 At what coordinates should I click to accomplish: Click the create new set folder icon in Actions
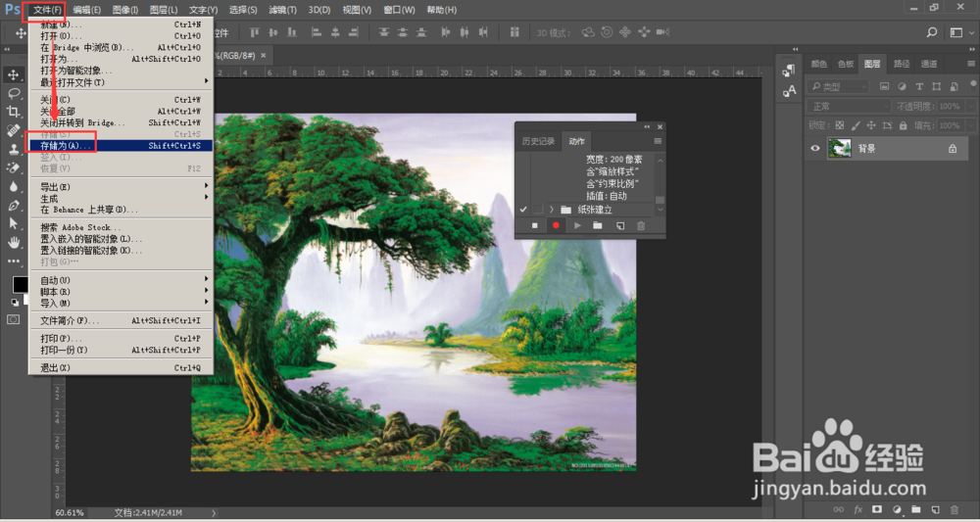598,225
